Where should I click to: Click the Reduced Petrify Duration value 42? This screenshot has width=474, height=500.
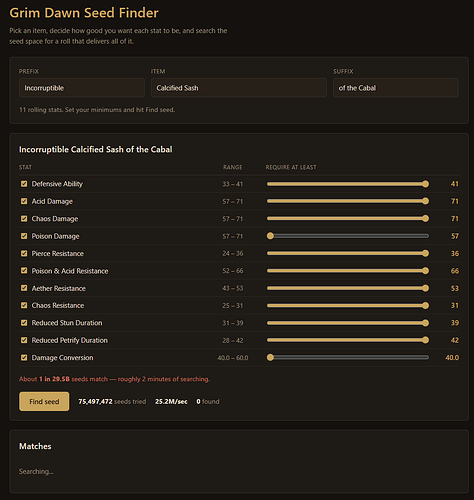coord(455,340)
